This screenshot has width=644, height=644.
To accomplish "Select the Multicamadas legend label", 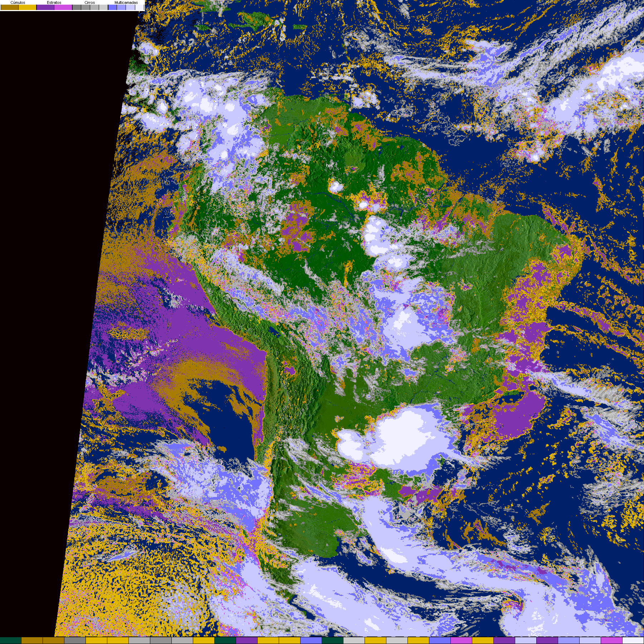I will 126,3.
